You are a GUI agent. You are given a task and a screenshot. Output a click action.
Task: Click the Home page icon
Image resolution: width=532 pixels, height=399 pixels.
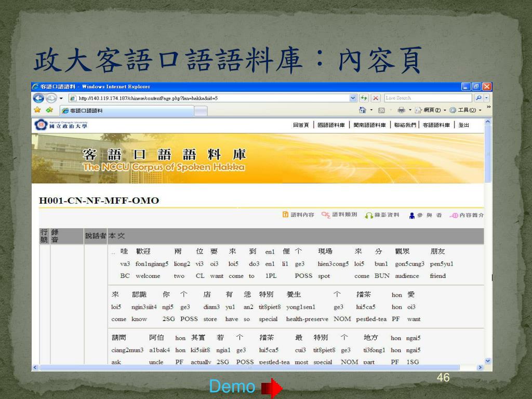click(362, 110)
